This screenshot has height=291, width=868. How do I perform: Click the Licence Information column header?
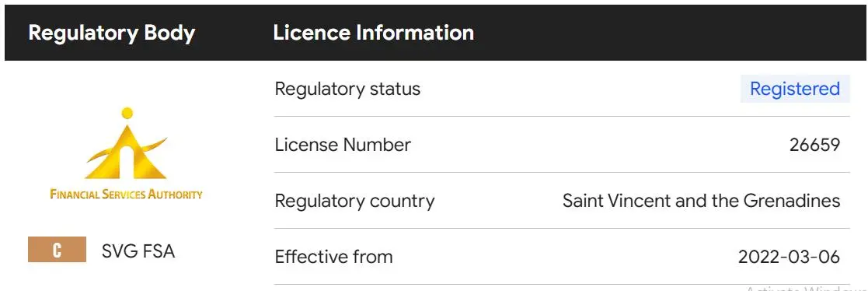coord(374,33)
